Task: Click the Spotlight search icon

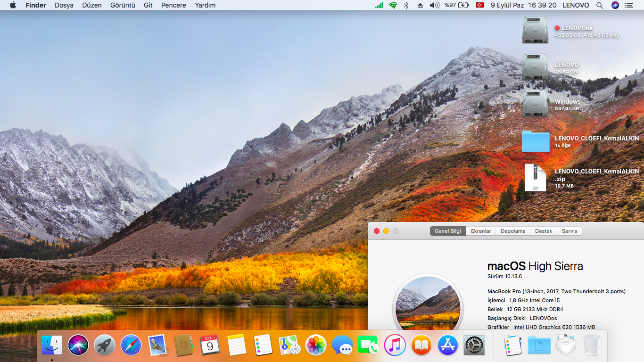Action: pyautogui.click(x=599, y=5)
